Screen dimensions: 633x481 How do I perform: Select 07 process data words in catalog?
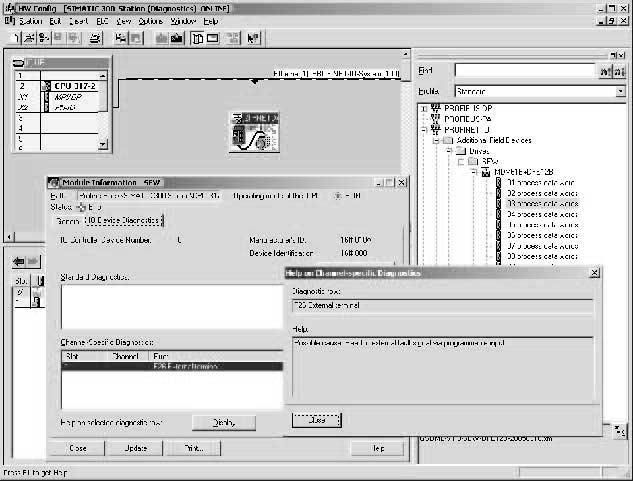tap(542, 246)
